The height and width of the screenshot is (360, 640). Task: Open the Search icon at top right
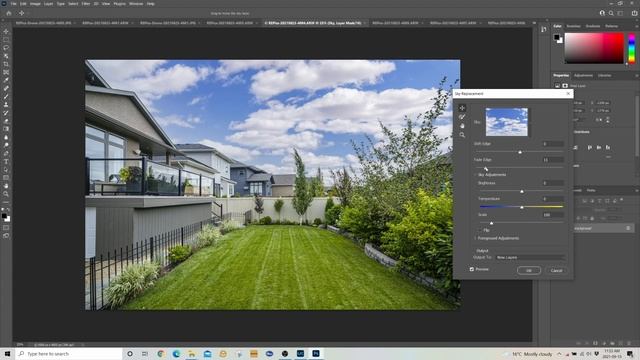click(611, 13)
